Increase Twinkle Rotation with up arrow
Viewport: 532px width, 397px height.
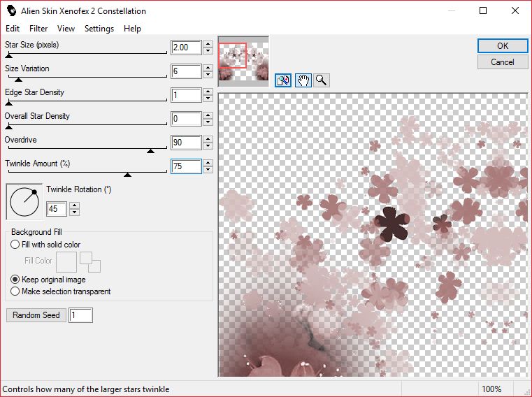coord(74,205)
